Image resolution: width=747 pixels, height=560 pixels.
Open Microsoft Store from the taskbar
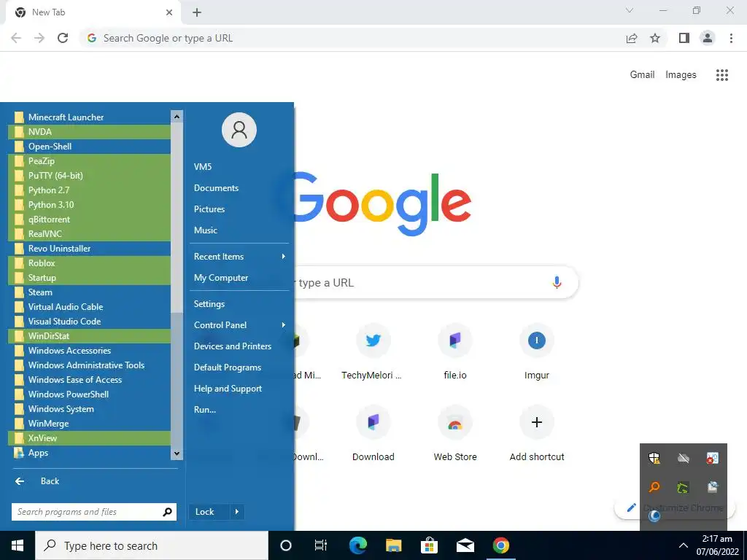click(x=429, y=545)
